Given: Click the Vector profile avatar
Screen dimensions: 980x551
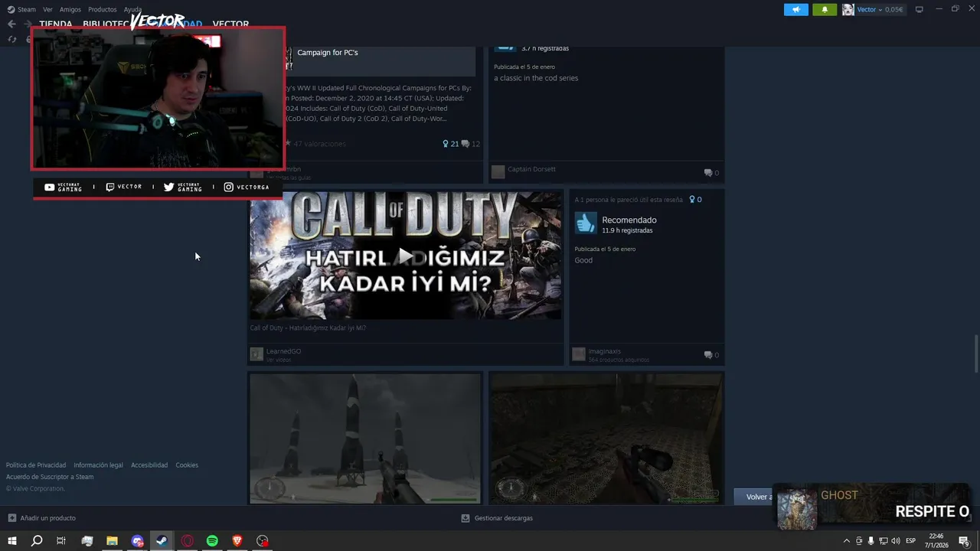Looking at the screenshot, I should tap(848, 10).
